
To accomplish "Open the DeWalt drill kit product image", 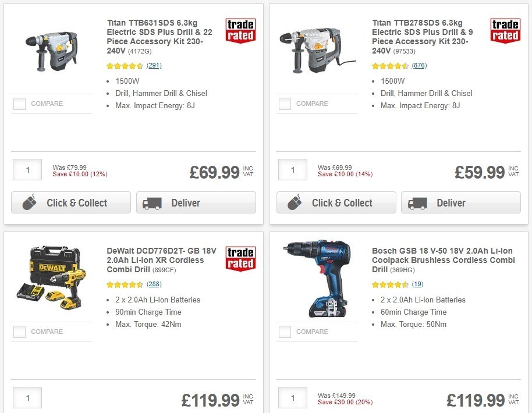I will [51, 276].
